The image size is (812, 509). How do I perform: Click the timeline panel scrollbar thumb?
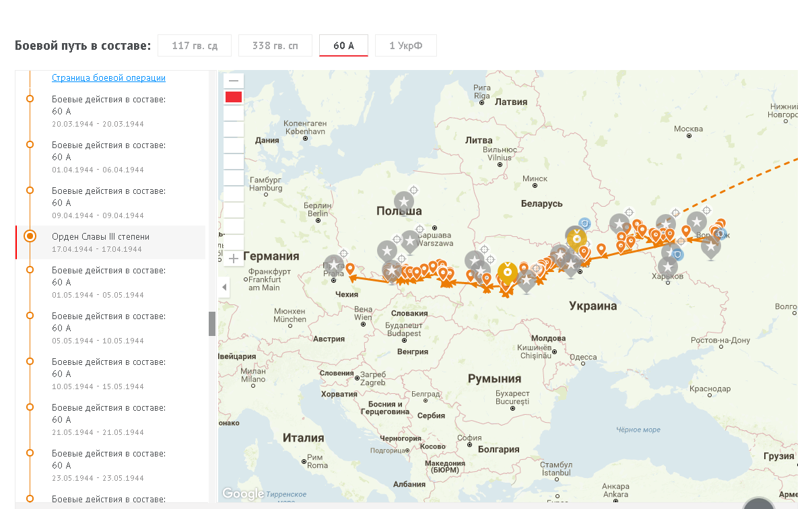pyautogui.click(x=212, y=324)
